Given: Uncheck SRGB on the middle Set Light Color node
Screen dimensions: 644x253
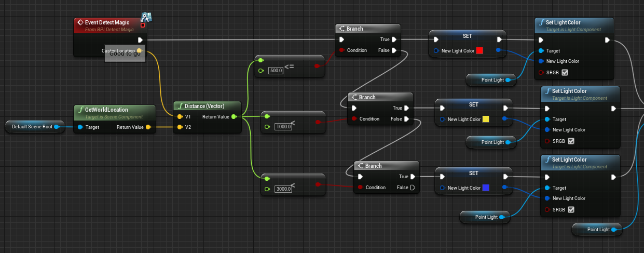Looking at the screenshot, I should coord(571,141).
